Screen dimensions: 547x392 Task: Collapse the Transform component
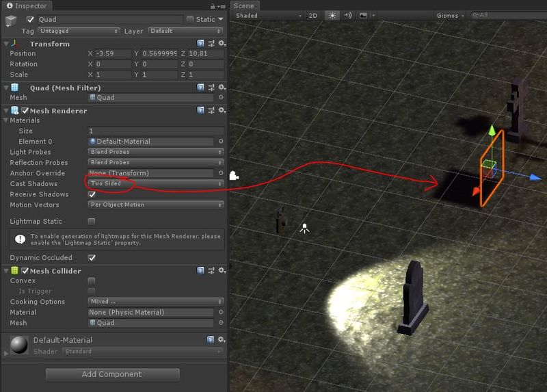(6, 44)
